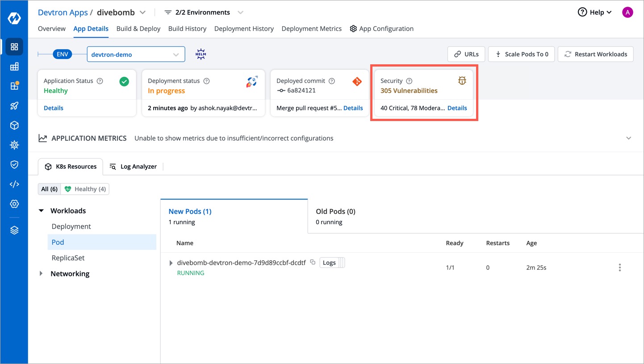Open the Chart Store cube icon
644x364 pixels.
tap(14, 125)
